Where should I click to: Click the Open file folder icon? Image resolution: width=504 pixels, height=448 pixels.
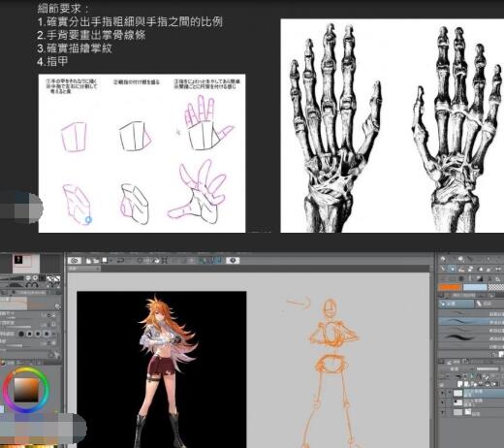[96, 261]
